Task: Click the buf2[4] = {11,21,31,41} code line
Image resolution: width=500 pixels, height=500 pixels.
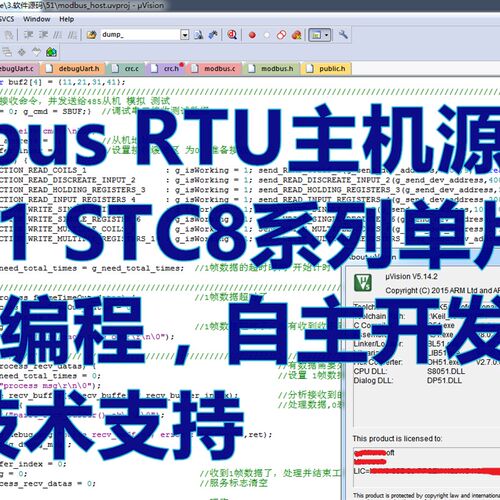Action: (x=63, y=82)
